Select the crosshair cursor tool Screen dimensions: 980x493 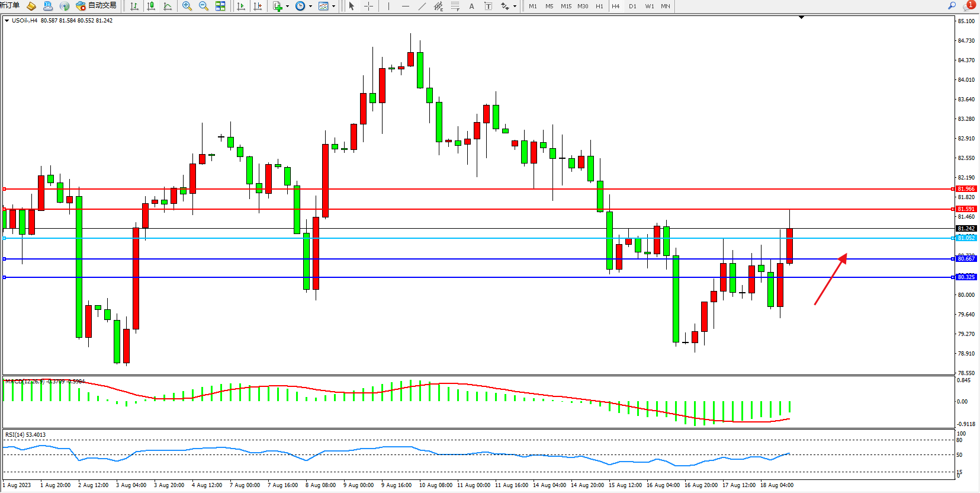(368, 6)
